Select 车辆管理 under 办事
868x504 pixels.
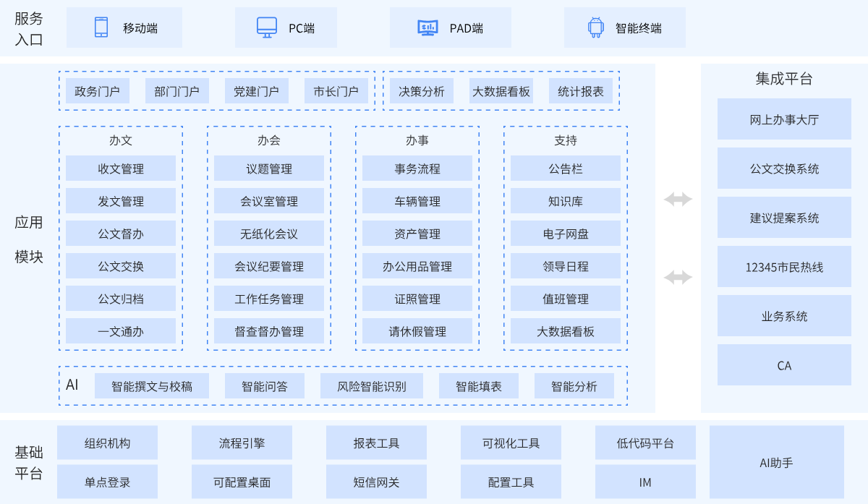417,201
